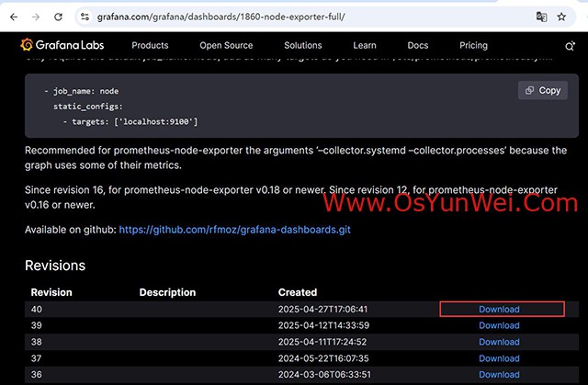This screenshot has height=385, width=588.
Task: Download revision 39
Action: coord(499,325)
